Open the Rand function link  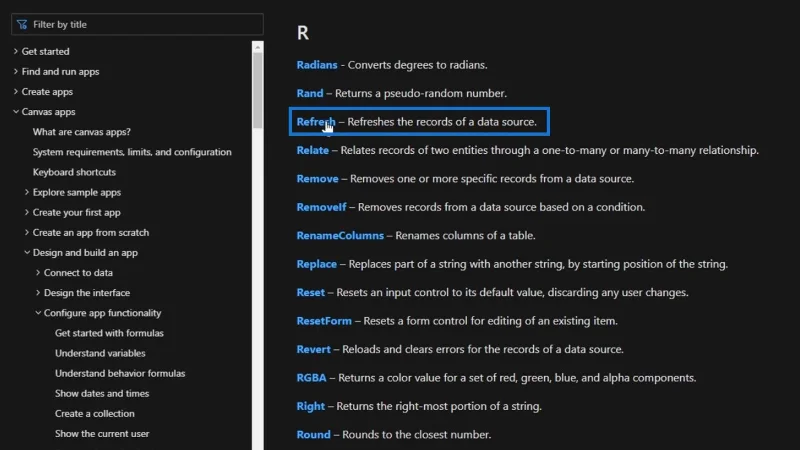pyautogui.click(x=310, y=93)
